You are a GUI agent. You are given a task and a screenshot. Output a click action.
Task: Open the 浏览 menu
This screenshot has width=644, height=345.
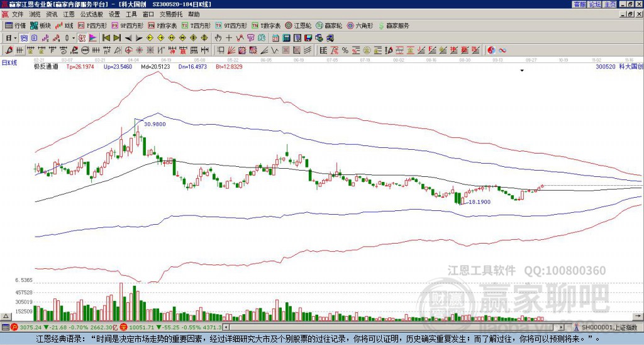tap(35, 14)
